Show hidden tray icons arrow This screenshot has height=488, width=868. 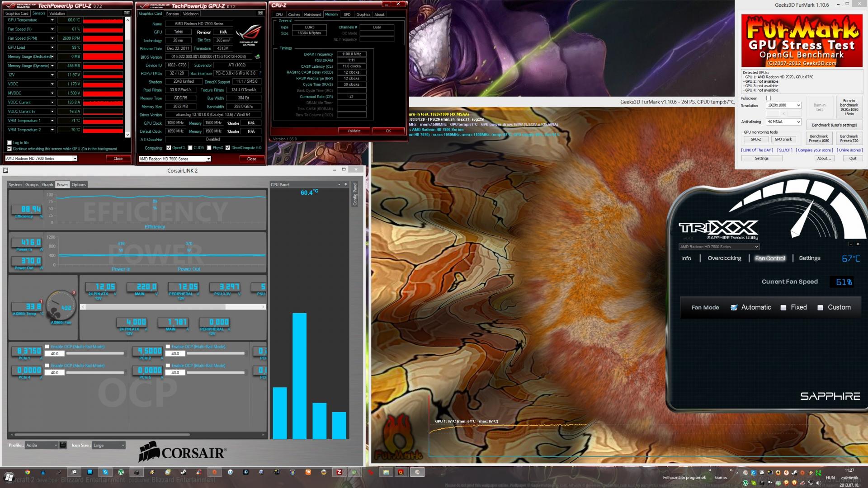coord(737,473)
